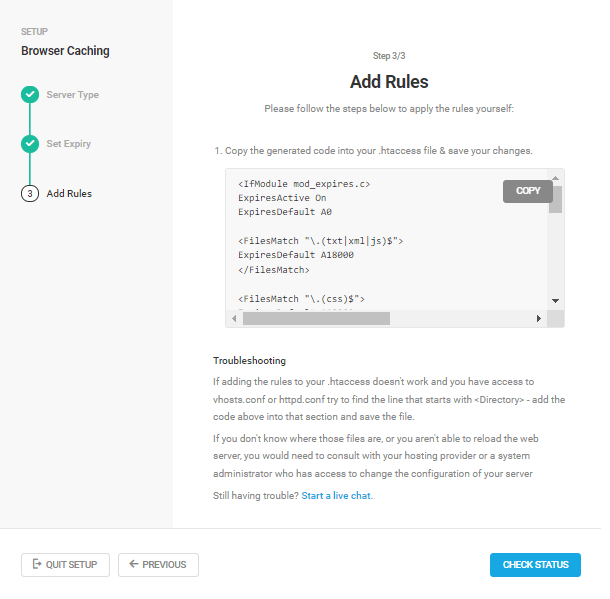This screenshot has height=599, width=610.
Task: Click the step 3 circle icon
Action: (30, 193)
